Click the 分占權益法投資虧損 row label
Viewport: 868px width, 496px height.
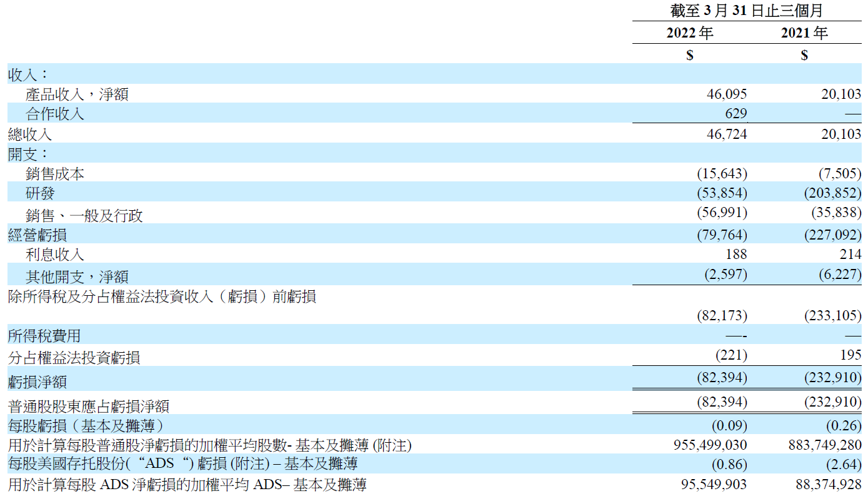74,357
